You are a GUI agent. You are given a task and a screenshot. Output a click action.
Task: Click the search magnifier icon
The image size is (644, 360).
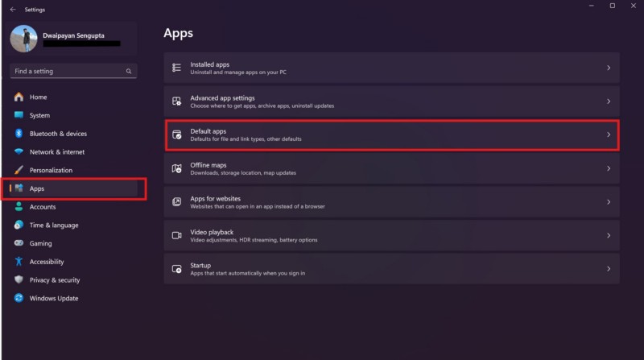129,72
